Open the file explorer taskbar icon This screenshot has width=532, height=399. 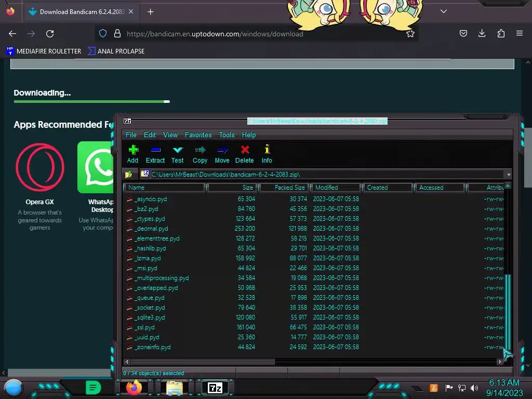(175, 388)
